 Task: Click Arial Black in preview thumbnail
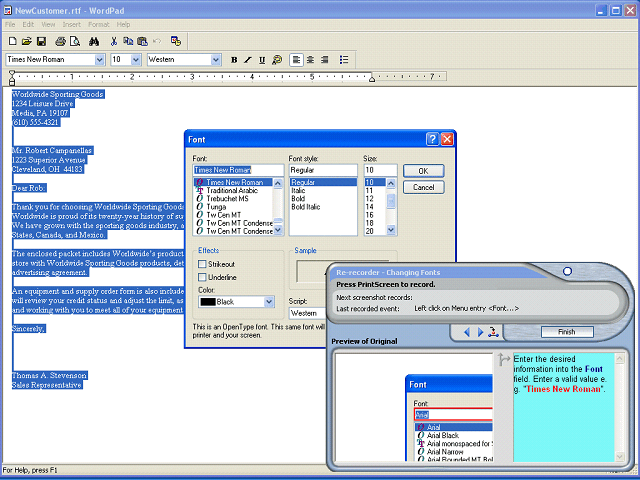(x=443, y=436)
